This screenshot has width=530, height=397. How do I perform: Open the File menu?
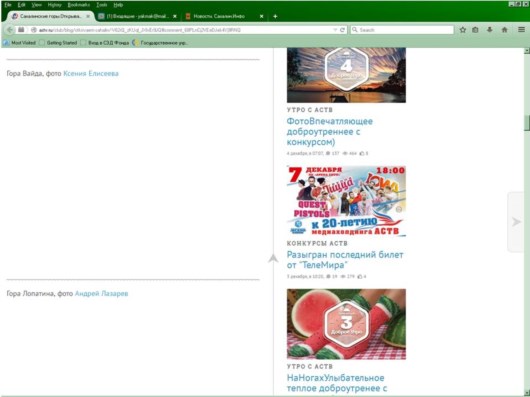pos(8,5)
